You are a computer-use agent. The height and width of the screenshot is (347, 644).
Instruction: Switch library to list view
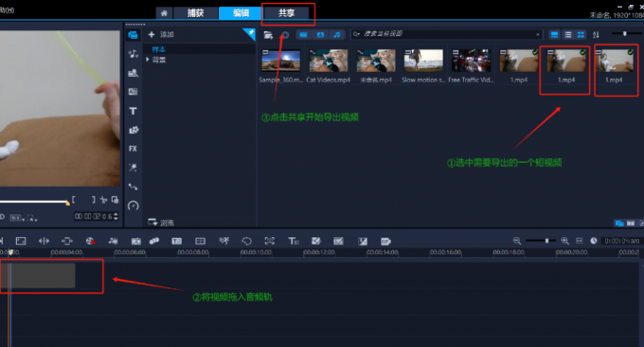click(568, 35)
